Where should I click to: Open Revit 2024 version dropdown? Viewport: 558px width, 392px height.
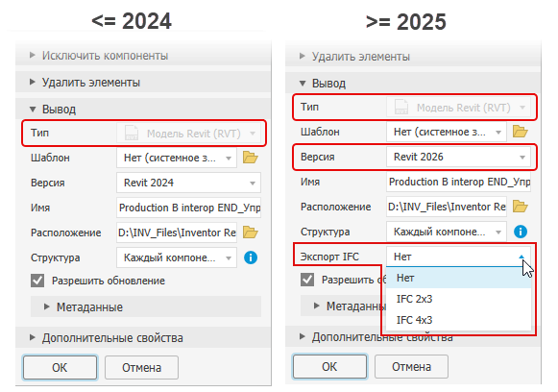click(188, 183)
